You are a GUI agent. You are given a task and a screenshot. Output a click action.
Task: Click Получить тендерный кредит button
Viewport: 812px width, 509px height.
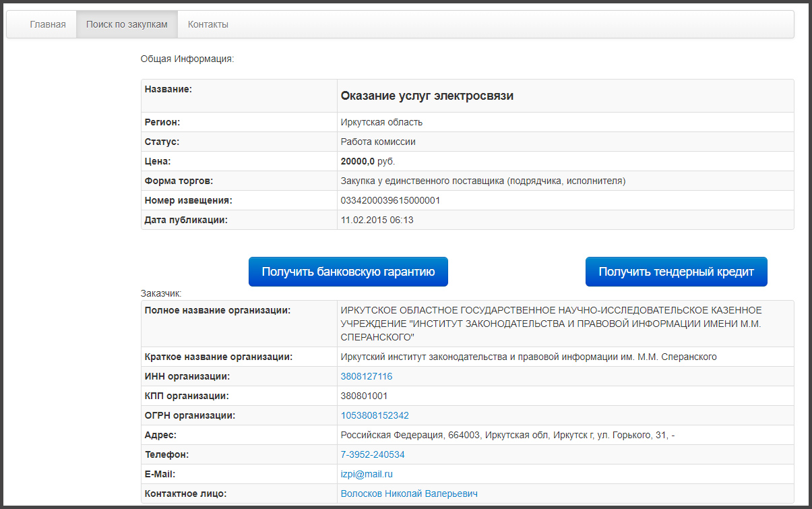[x=677, y=272]
